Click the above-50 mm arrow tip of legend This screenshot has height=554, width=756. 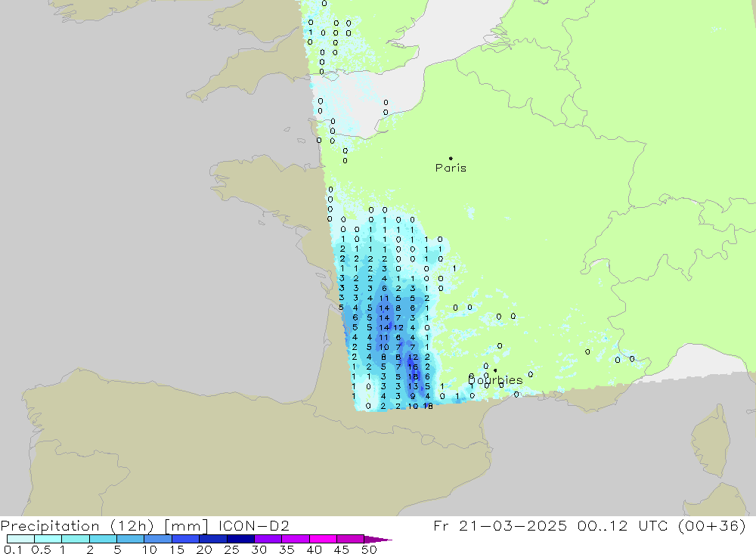pyautogui.click(x=377, y=540)
